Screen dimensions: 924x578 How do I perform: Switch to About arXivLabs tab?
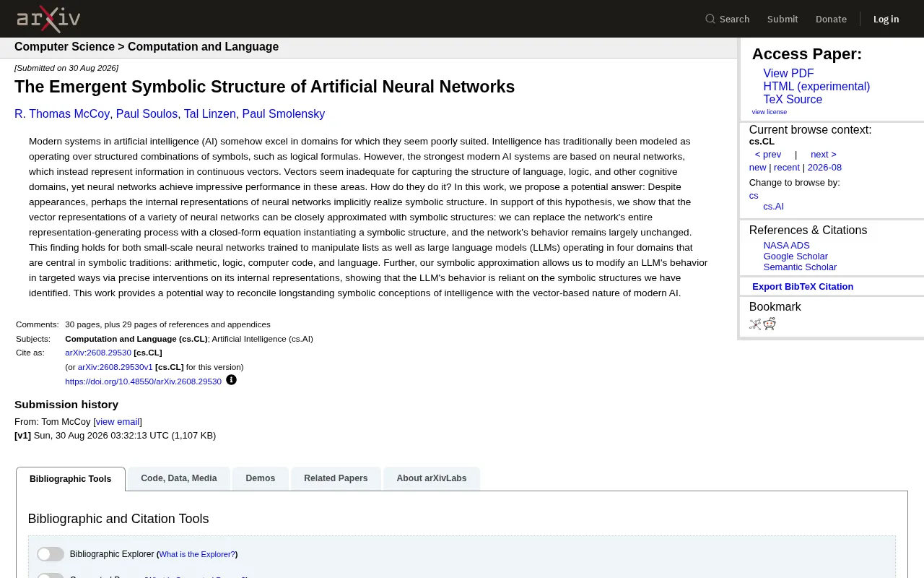click(x=432, y=478)
